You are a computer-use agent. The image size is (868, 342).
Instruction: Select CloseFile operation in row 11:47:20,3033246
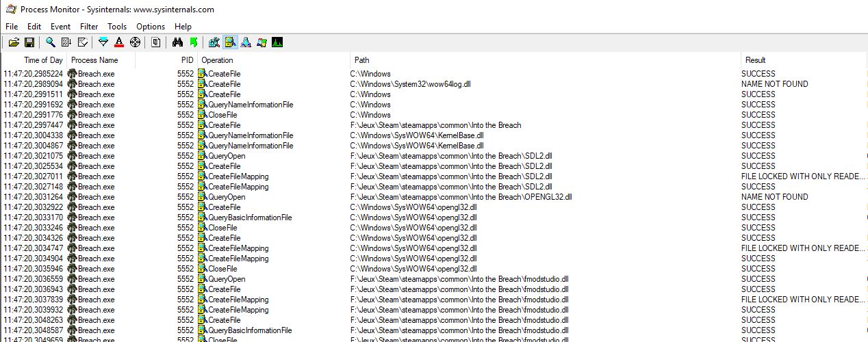(222, 228)
